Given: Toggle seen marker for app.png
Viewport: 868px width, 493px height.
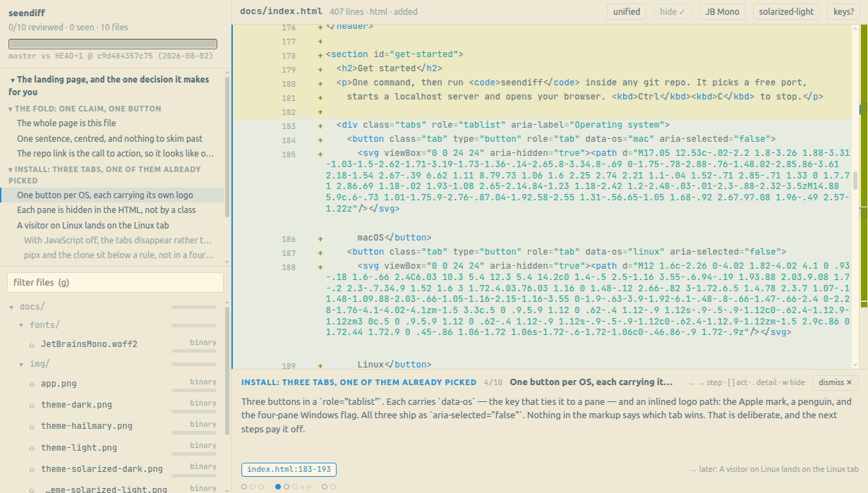Looking at the screenshot, I should click(x=32, y=384).
